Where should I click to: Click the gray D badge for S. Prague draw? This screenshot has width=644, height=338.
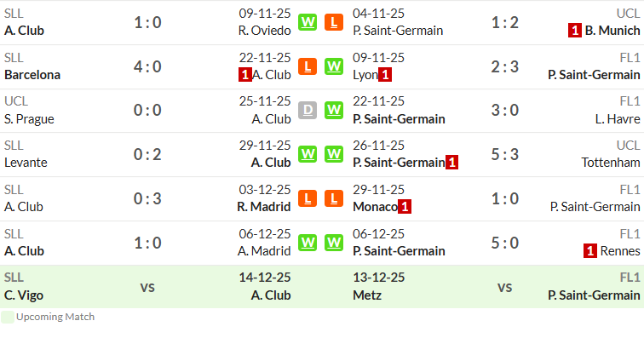click(308, 110)
